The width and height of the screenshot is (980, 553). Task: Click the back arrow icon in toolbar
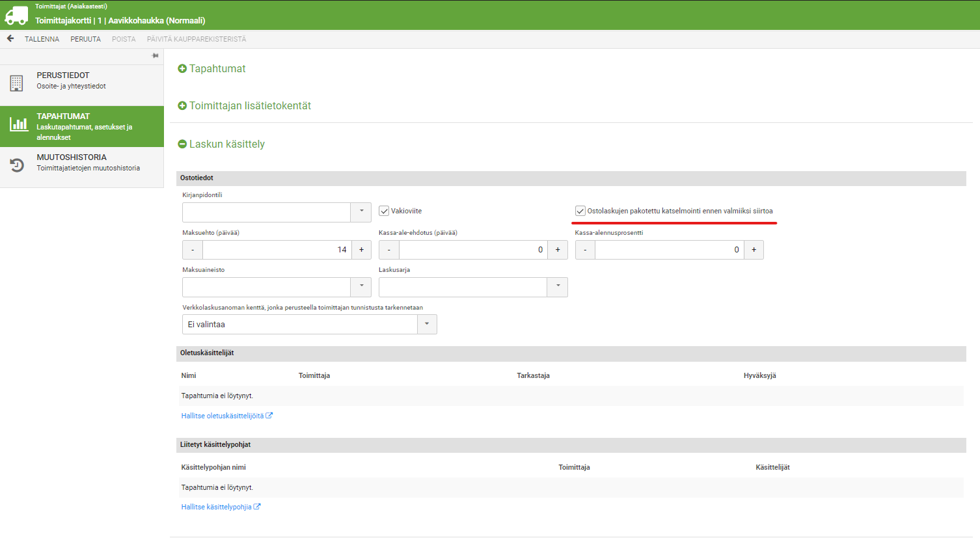10,39
